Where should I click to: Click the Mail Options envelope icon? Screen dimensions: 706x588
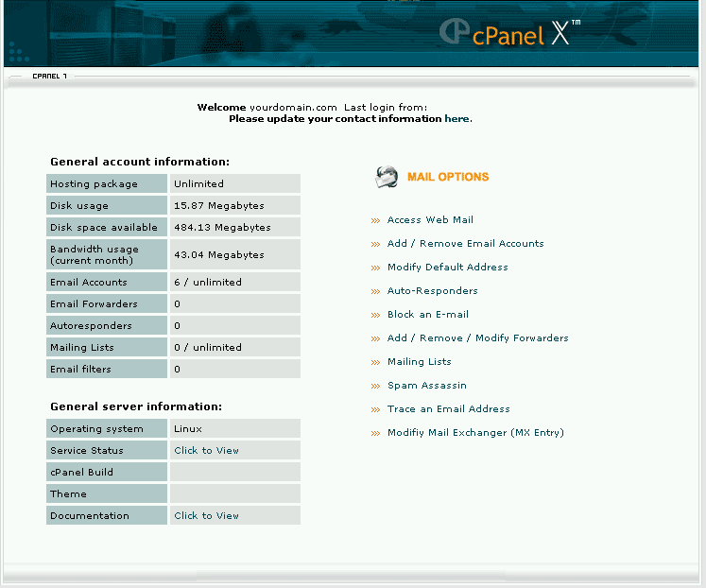(386, 177)
